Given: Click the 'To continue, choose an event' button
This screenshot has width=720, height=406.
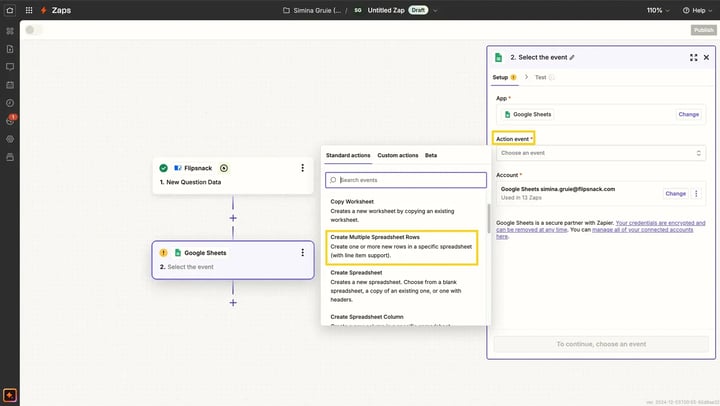Looking at the screenshot, I should (601, 344).
